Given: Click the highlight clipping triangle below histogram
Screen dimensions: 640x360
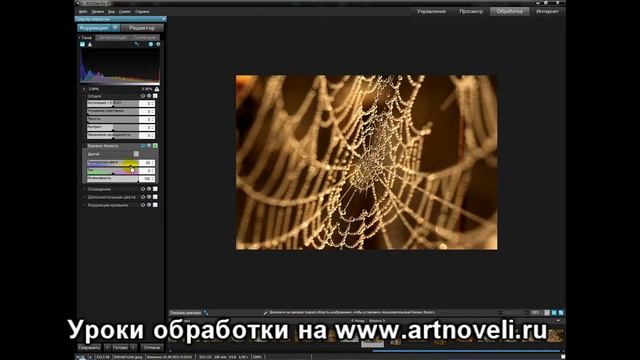Looking at the screenshot, I should (157, 89).
